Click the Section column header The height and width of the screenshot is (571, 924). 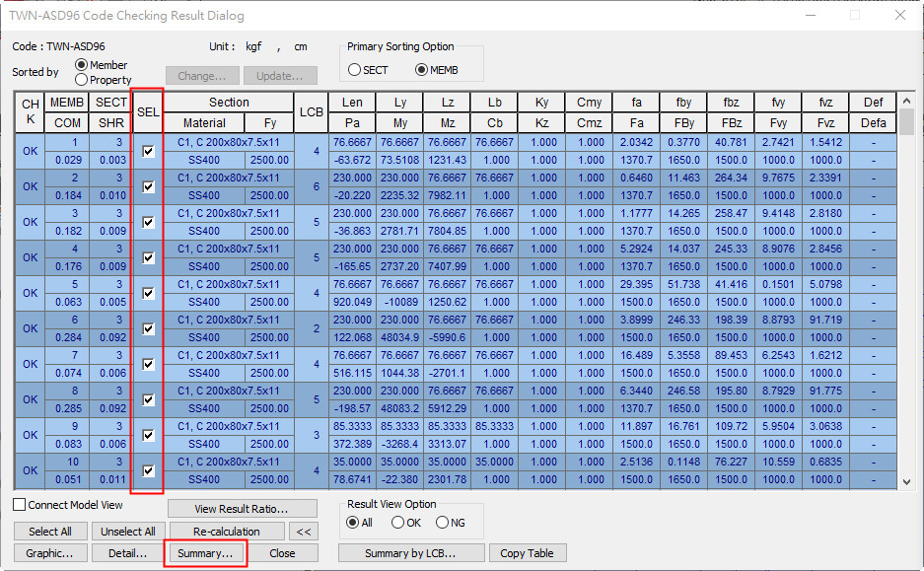(229, 102)
